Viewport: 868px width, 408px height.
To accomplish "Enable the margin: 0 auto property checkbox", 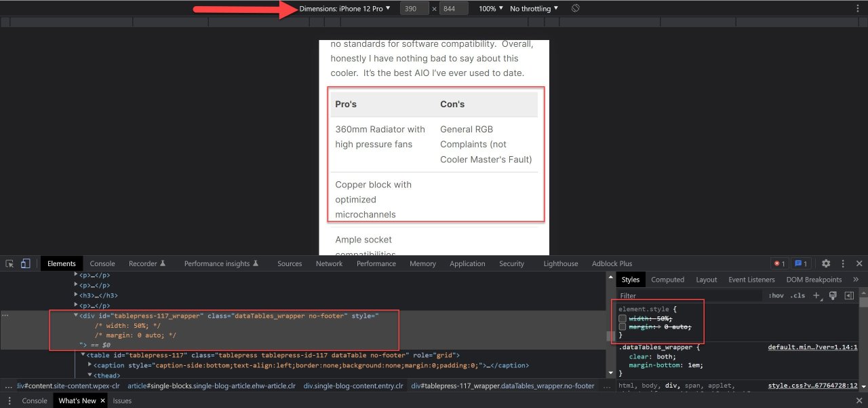I will pos(623,327).
